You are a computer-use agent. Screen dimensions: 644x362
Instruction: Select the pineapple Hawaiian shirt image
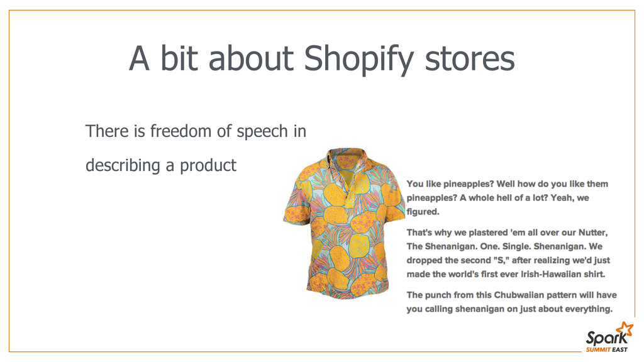(x=345, y=223)
